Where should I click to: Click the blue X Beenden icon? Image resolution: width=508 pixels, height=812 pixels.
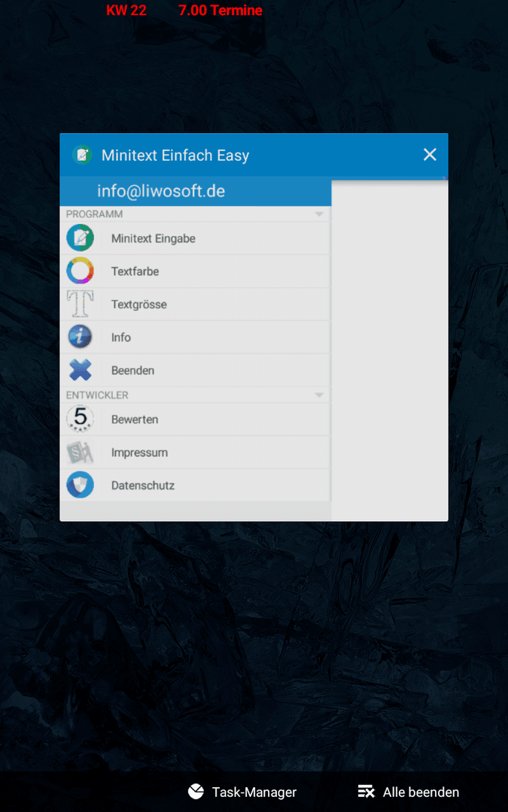(x=81, y=370)
